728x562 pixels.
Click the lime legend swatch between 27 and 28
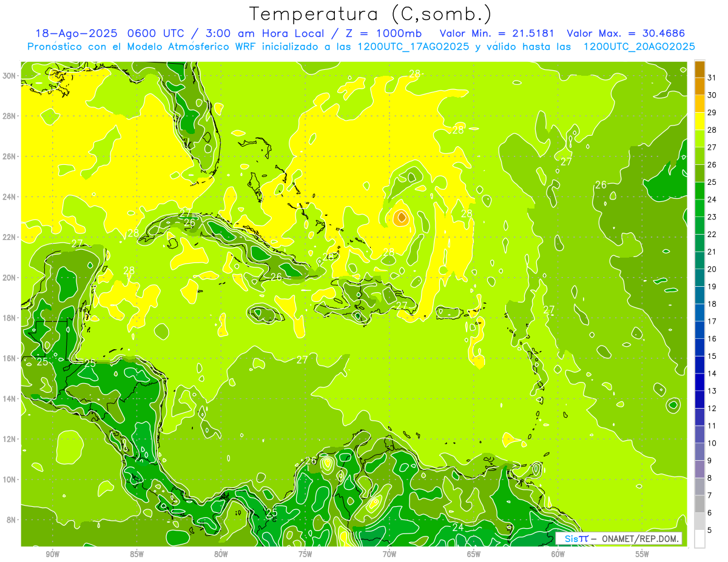[x=699, y=139]
